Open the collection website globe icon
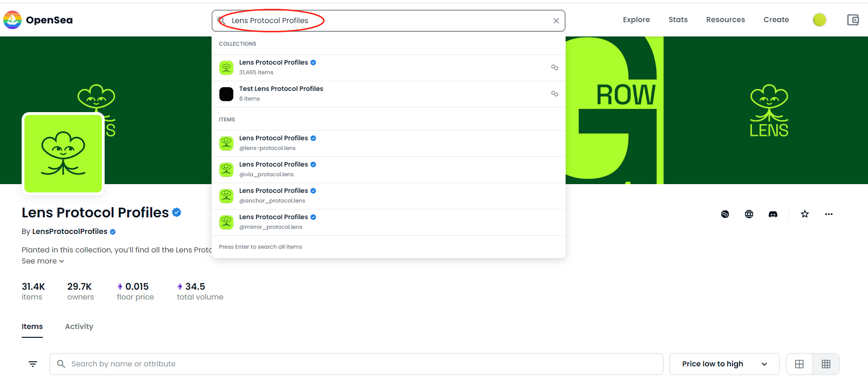The height and width of the screenshot is (377, 868). 749,214
